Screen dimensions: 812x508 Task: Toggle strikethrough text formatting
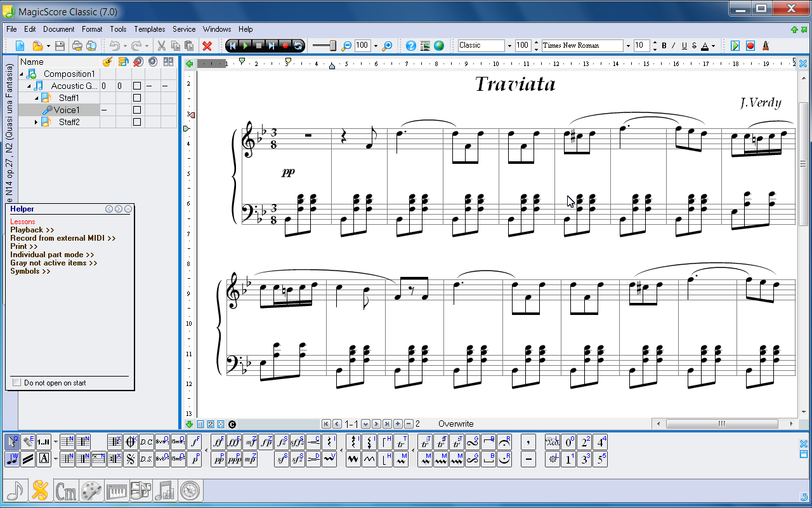(x=694, y=46)
